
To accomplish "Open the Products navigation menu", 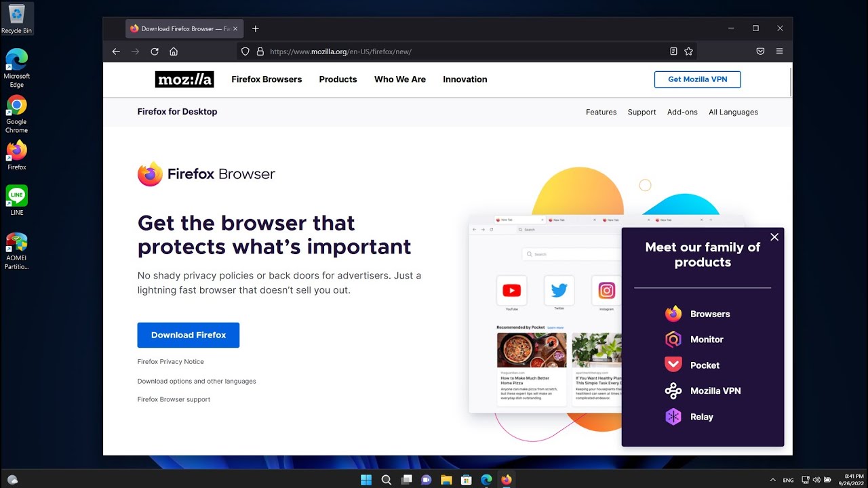I will 338,79.
